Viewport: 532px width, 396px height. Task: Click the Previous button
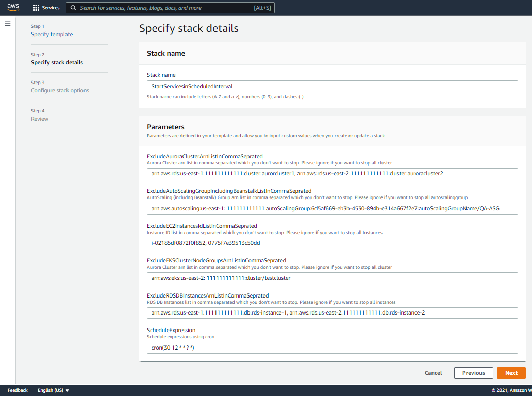pyautogui.click(x=473, y=373)
